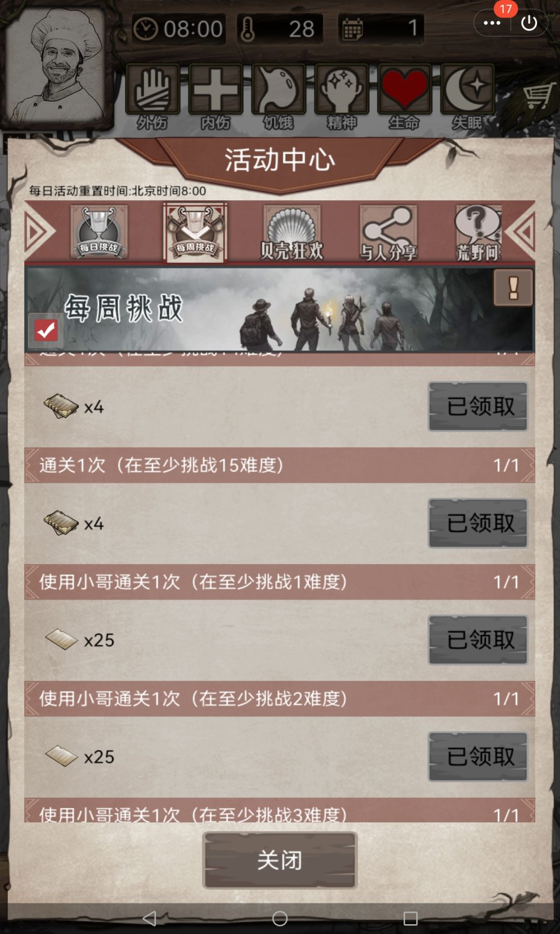560x934 pixels.
Task: Switch to 每日挑战 daily challenge tab
Action: [x=99, y=231]
